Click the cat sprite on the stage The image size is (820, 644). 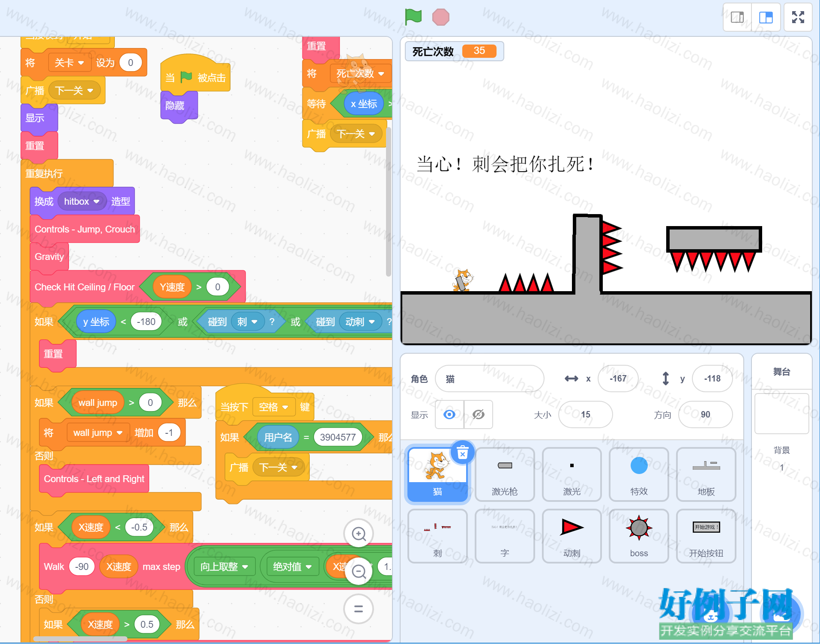(x=463, y=280)
